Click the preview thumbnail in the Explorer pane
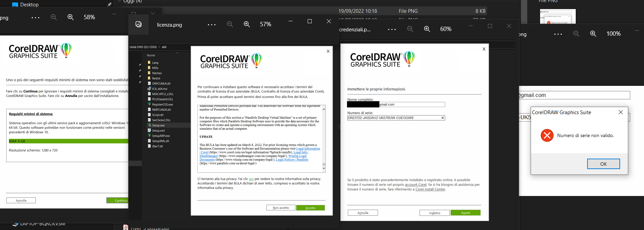This screenshot has width=644, height=230. click(x=558, y=17)
